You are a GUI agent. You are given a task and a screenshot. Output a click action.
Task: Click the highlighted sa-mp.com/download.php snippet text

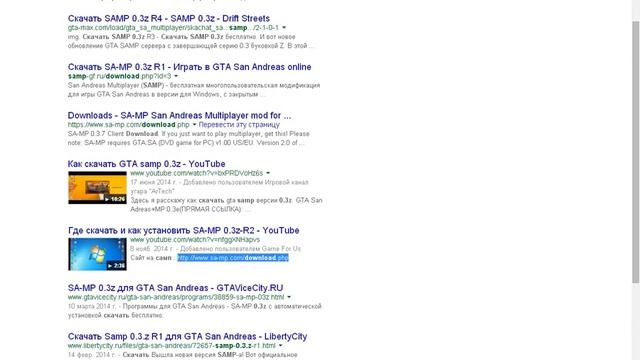coord(233,258)
